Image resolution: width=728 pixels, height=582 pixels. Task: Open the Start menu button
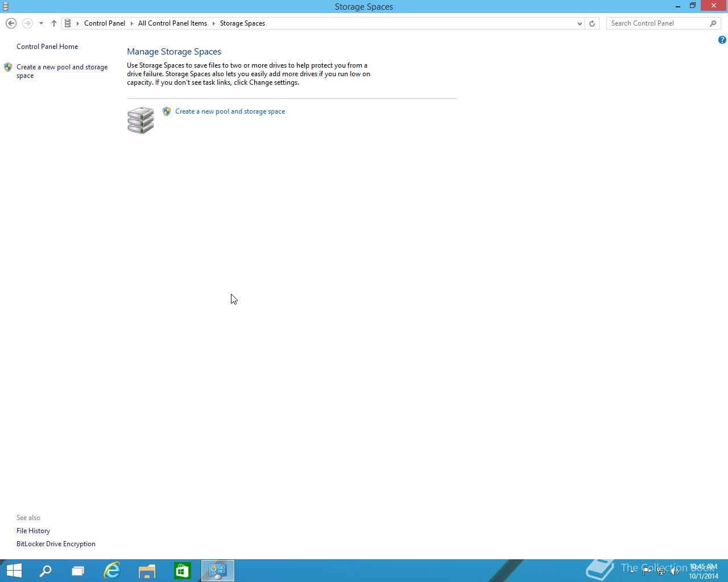[x=14, y=571]
